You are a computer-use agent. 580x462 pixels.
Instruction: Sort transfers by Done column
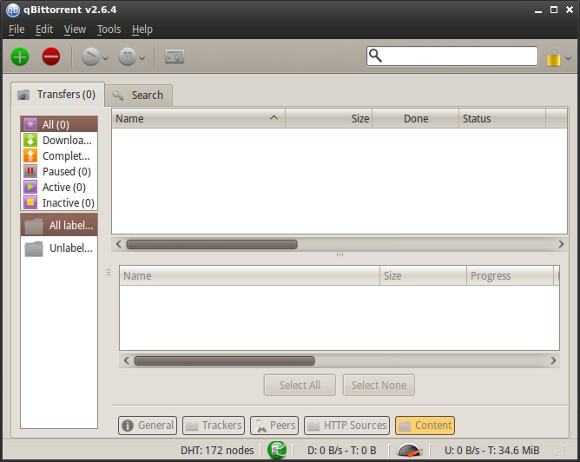click(x=415, y=118)
